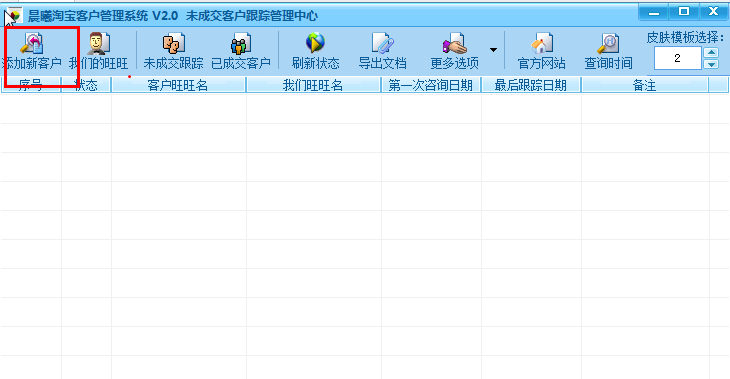Maximize the customer management window
730x379 pixels.
(684, 12)
